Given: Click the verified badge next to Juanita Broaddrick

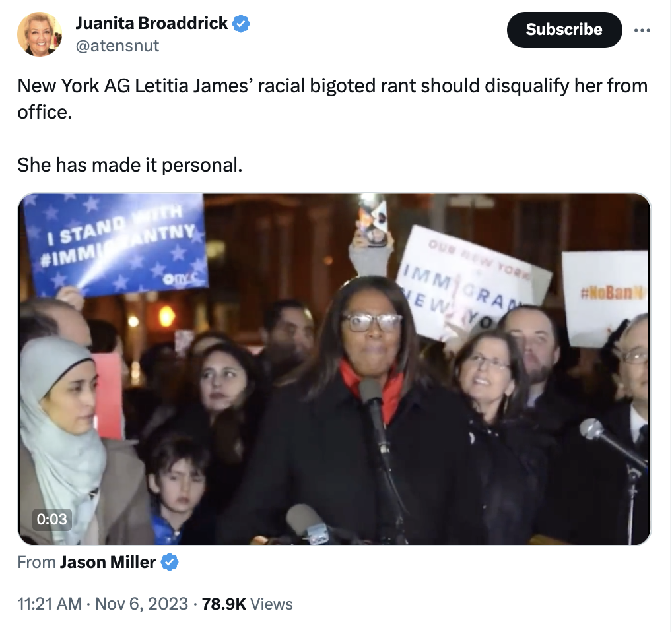Looking at the screenshot, I should [241, 24].
